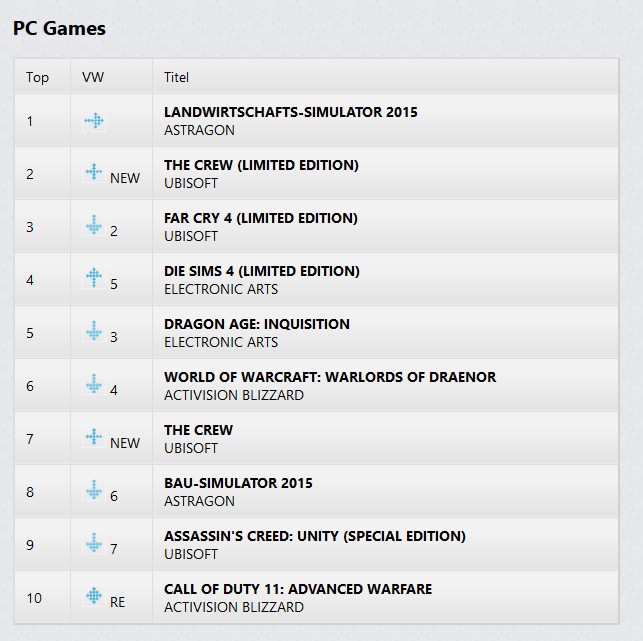Open Landwirtschafts-Simulator 2015 title
This screenshot has height=641, width=643.
coord(290,112)
